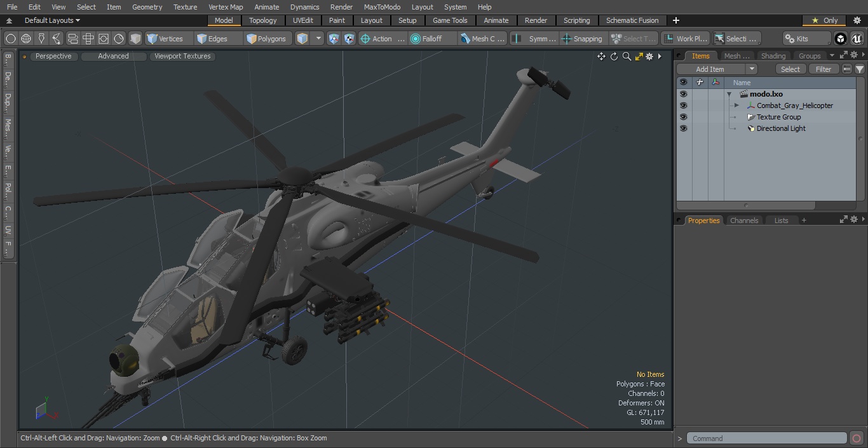The image size is (868, 448).
Task: Open the layout settings gear at top right
Action: point(857,20)
